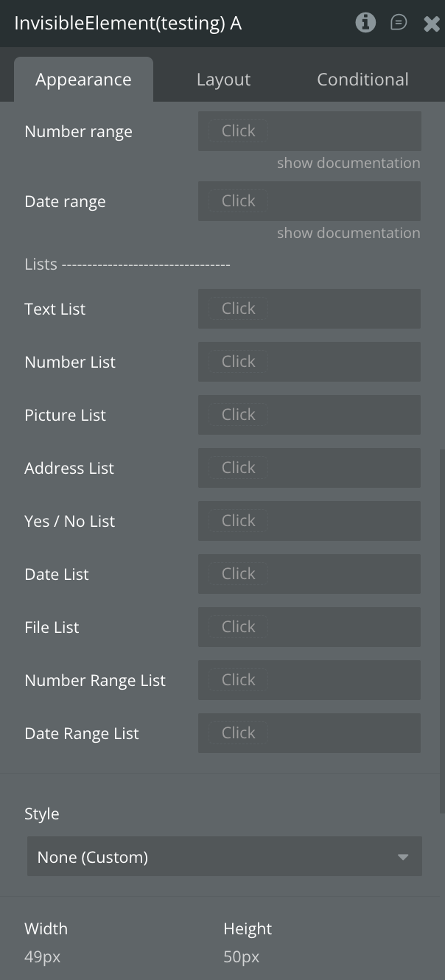Viewport: 445px width, 980px height.
Task: Click the Date Range List field
Action: (309, 733)
